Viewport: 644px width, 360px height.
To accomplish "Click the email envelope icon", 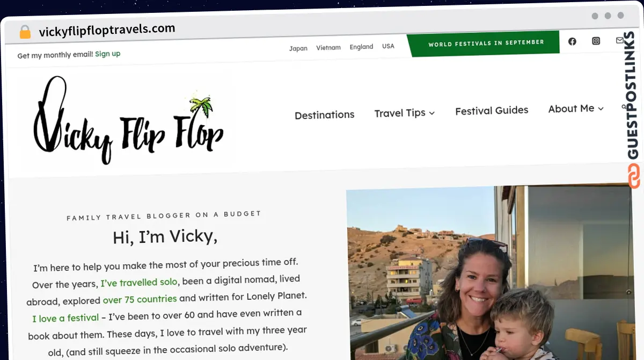I will 620,40.
